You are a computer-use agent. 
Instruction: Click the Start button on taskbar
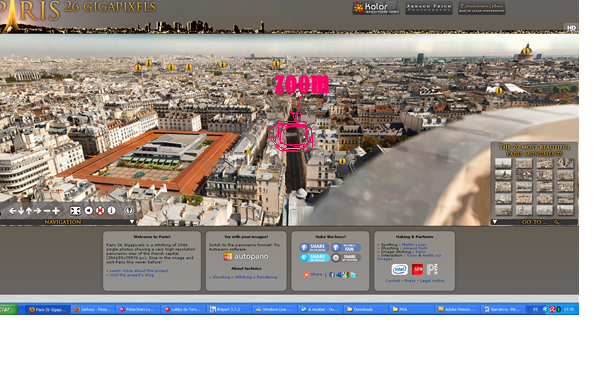pyautogui.click(x=8, y=309)
